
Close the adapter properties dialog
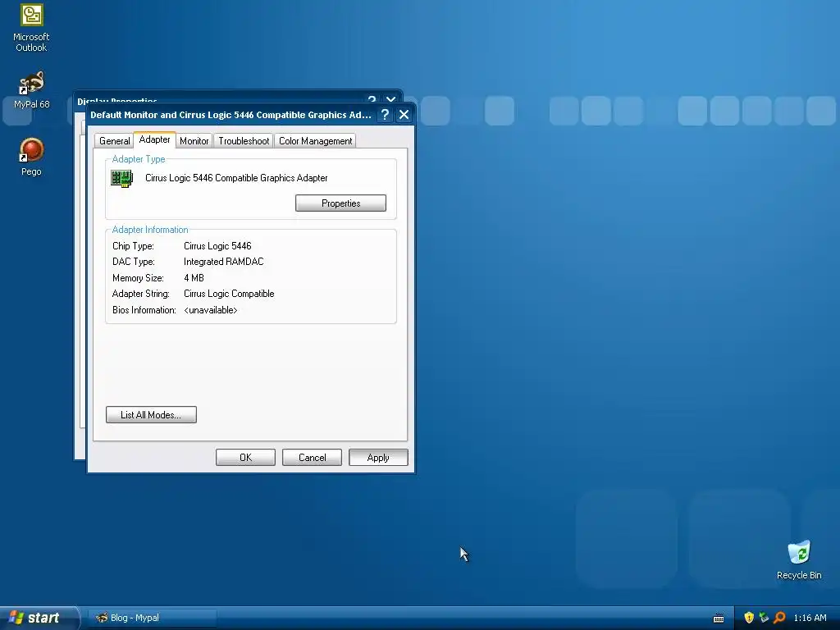pos(404,115)
